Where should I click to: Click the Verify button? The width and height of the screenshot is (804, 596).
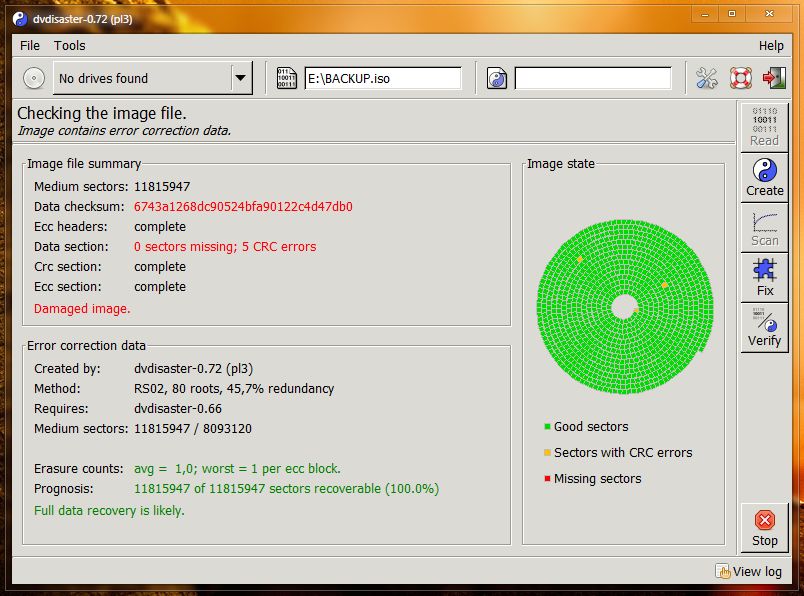click(x=765, y=327)
